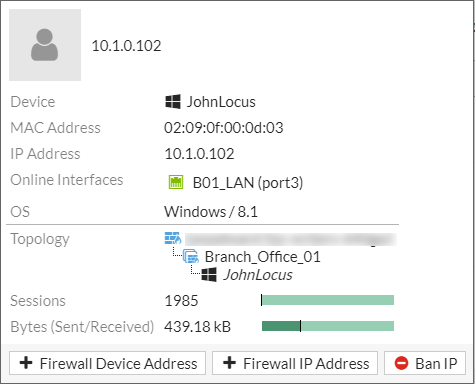Ban IP 10.1.0.102
Screen dimensions: 475x384
425,363
